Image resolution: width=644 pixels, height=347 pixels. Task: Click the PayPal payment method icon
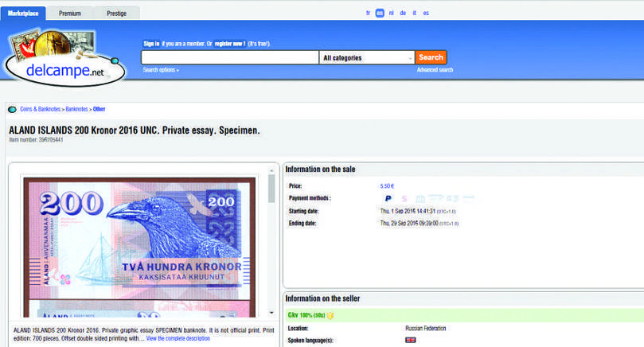coord(388,199)
